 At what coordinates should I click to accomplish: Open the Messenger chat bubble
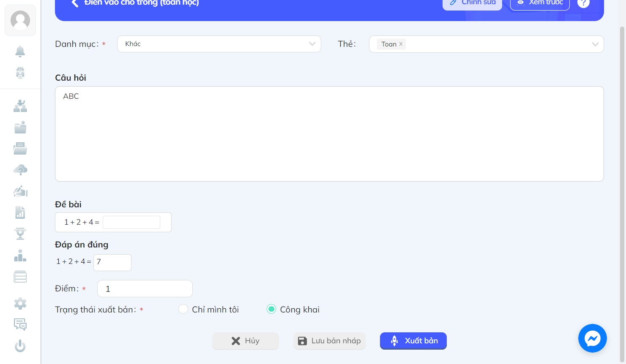tap(593, 338)
